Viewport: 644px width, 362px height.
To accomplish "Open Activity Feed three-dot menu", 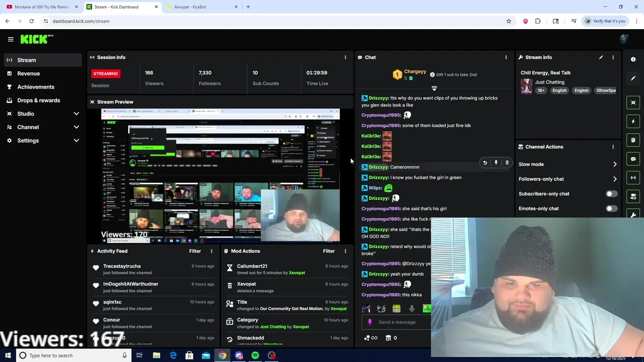I will (x=211, y=251).
